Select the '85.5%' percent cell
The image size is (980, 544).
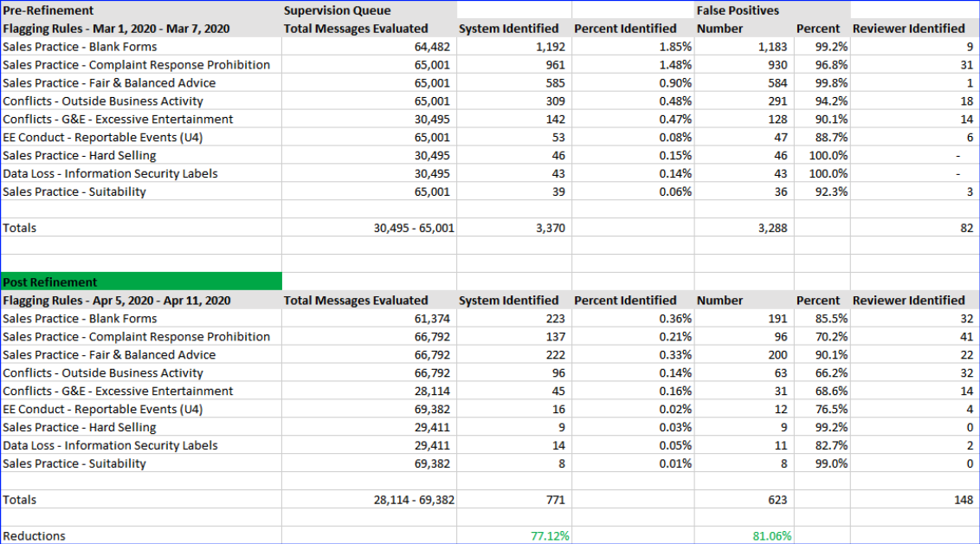(x=822, y=319)
